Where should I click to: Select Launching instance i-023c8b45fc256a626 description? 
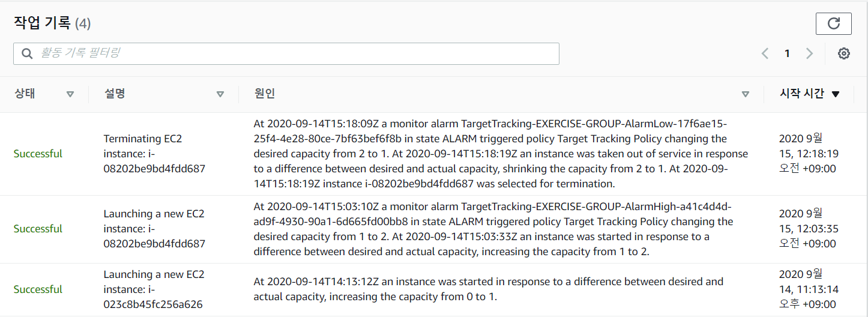pos(154,289)
